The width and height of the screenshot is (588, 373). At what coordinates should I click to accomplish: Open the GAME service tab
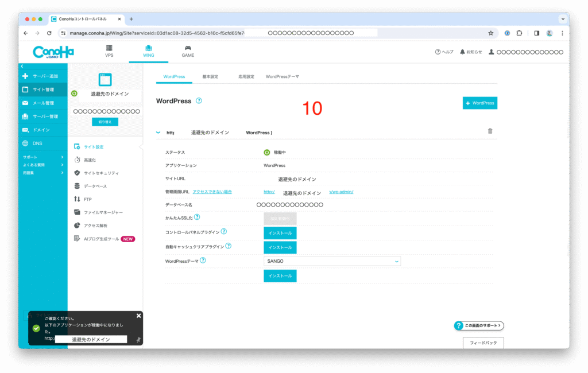(188, 51)
